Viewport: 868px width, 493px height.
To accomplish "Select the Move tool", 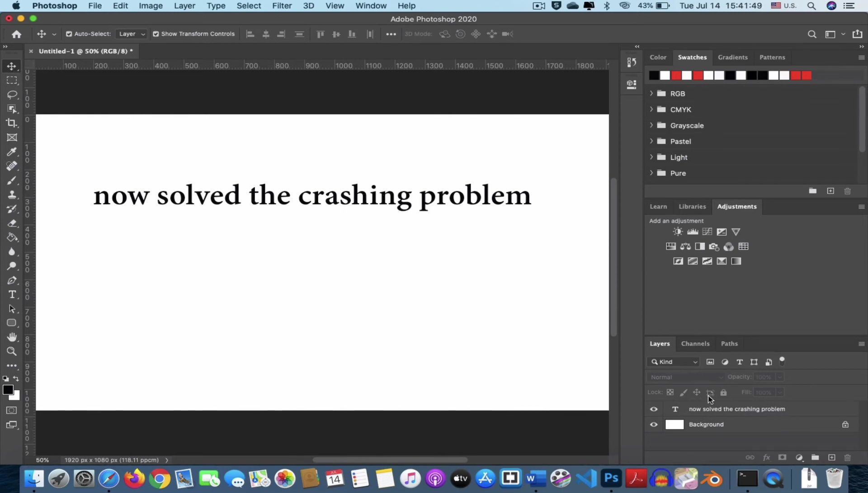I will (x=12, y=66).
